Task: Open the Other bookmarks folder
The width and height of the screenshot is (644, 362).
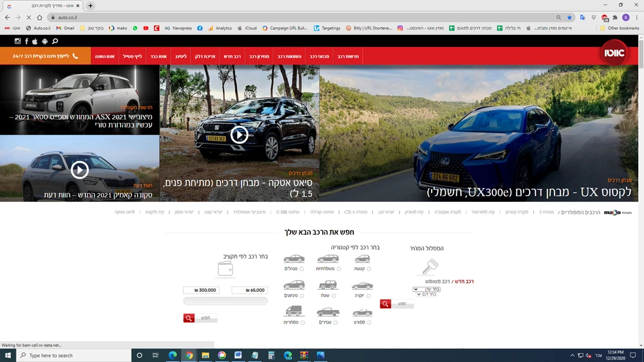Action: tap(620, 28)
